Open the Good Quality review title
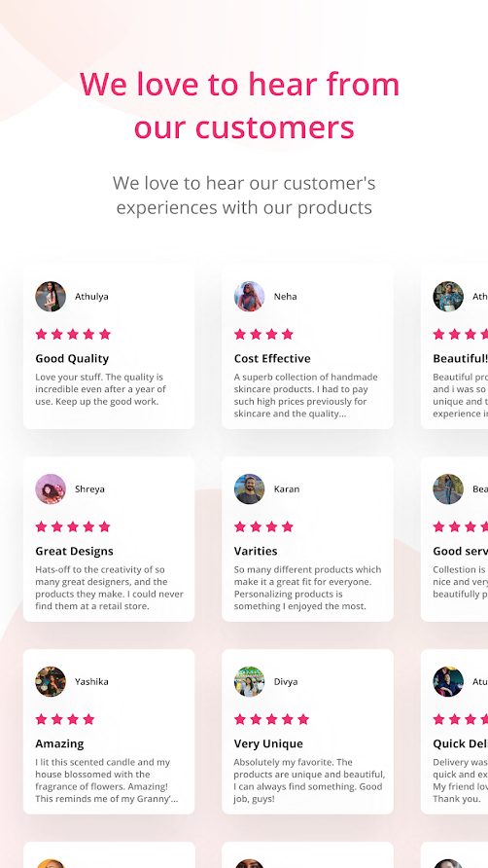Screen dimensions: 488x868 tap(72, 358)
